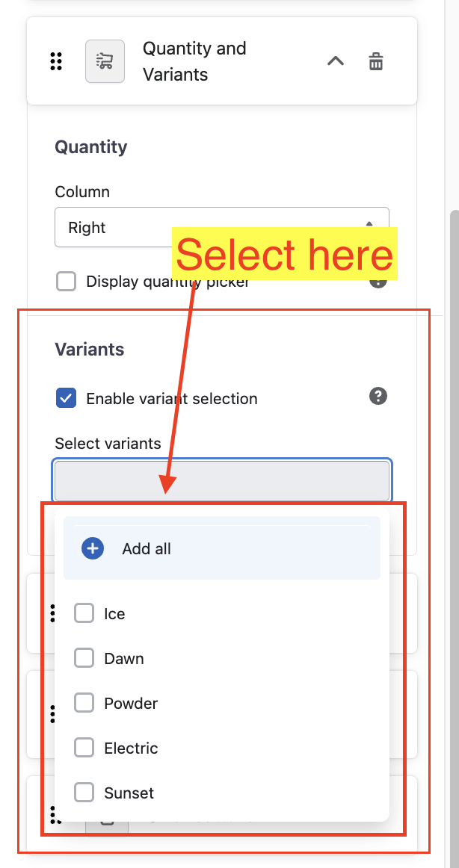Uncheck Enable variant selection
Image resolution: width=459 pixels, height=868 pixels.
[x=67, y=398]
